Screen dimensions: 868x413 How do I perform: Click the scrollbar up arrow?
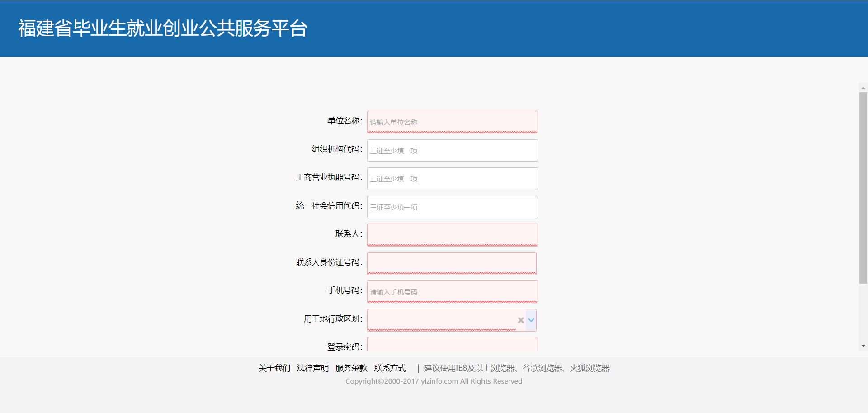point(863,88)
